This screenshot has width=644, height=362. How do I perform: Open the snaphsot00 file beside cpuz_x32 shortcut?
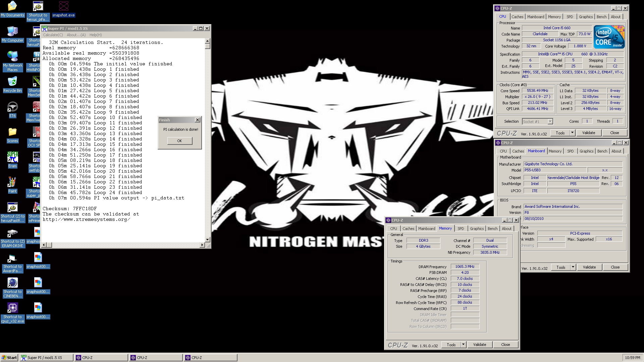tap(38, 311)
